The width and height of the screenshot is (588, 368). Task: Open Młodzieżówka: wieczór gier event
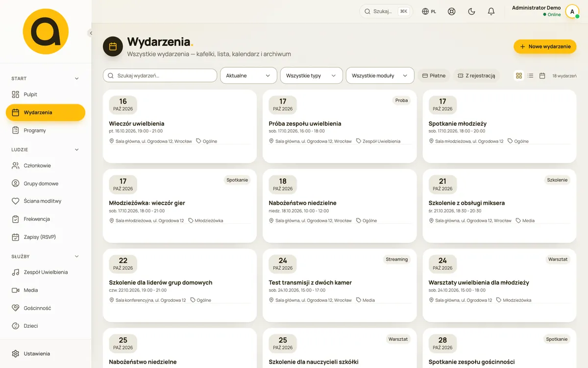click(x=180, y=206)
